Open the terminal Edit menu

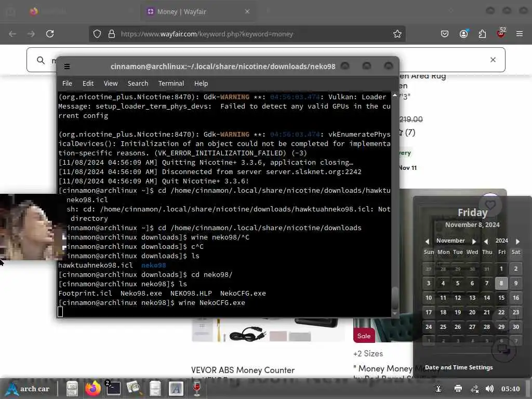[x=88, y=84]
